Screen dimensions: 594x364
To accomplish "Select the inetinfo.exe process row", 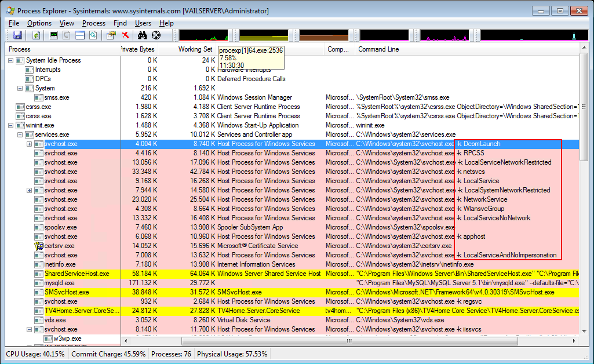I will point(292,264).
